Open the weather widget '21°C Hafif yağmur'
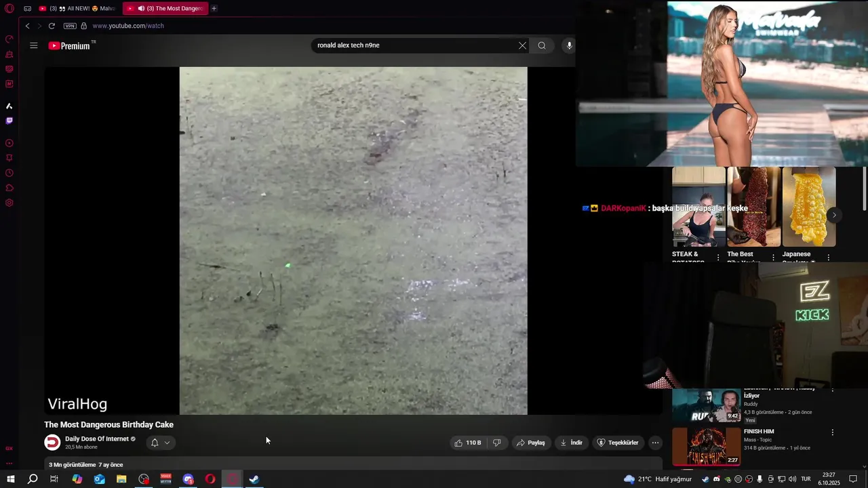This screenshot has width=868, height=488. pyautogui.click(x=658, y=479)
